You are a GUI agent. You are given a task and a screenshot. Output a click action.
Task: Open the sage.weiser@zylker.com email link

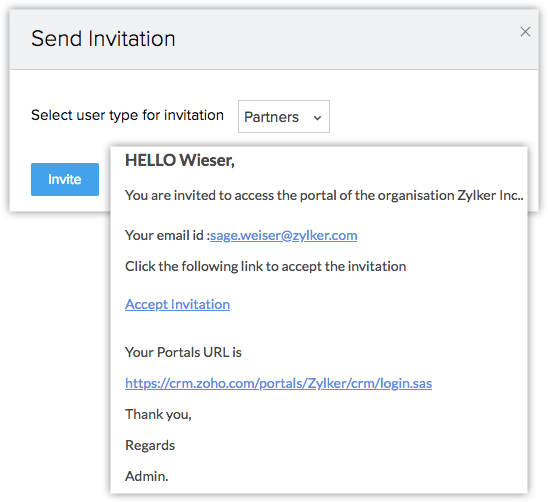point(283,235)
